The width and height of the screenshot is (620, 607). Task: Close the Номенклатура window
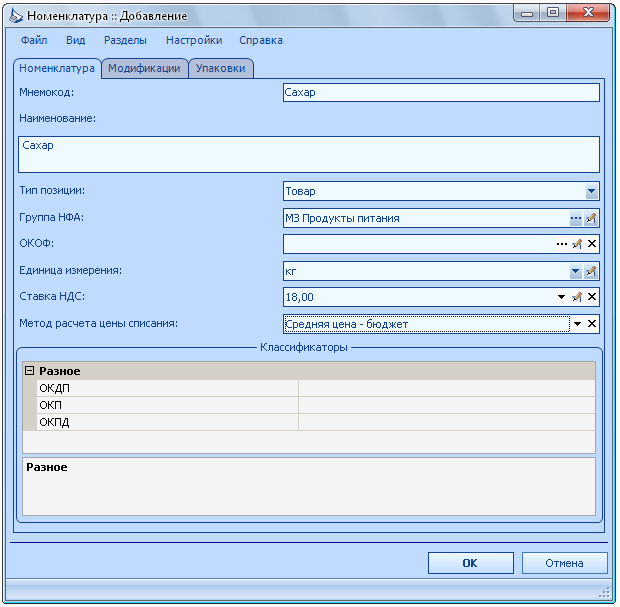point(588,13)
